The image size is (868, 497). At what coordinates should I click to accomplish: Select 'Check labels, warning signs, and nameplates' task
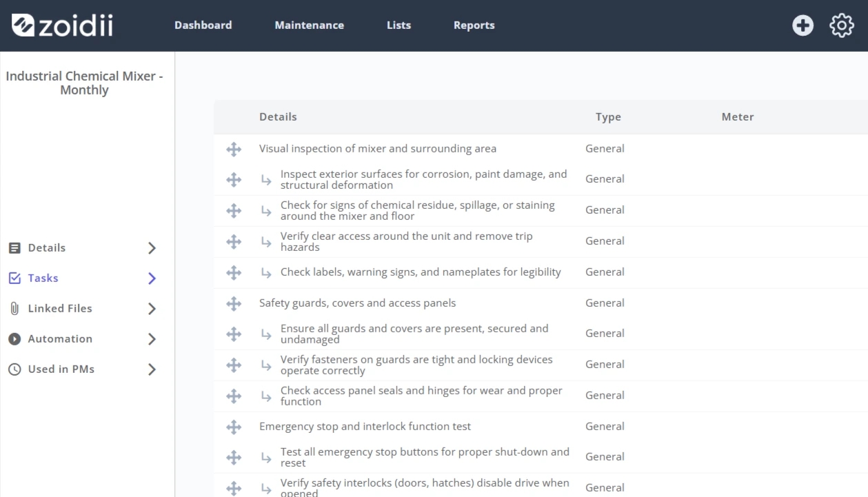tap(421, 272)
